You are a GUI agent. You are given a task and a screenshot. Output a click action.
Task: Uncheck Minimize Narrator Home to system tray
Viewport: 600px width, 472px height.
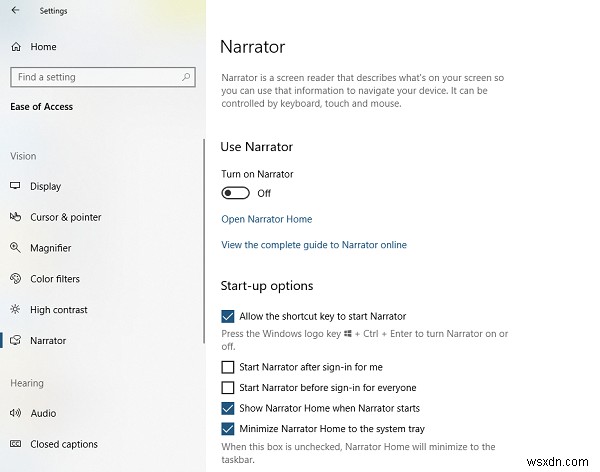228,429
